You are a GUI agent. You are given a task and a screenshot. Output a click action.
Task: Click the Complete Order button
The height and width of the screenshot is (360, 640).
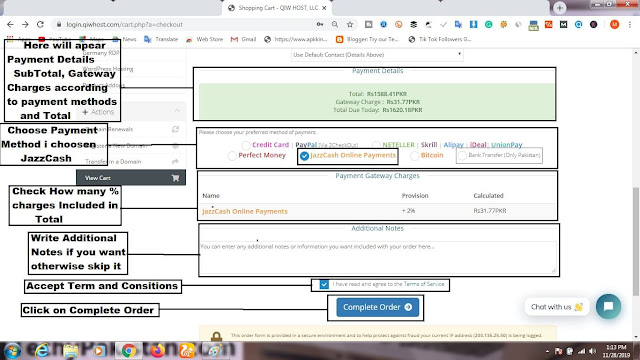pos(378,307)
